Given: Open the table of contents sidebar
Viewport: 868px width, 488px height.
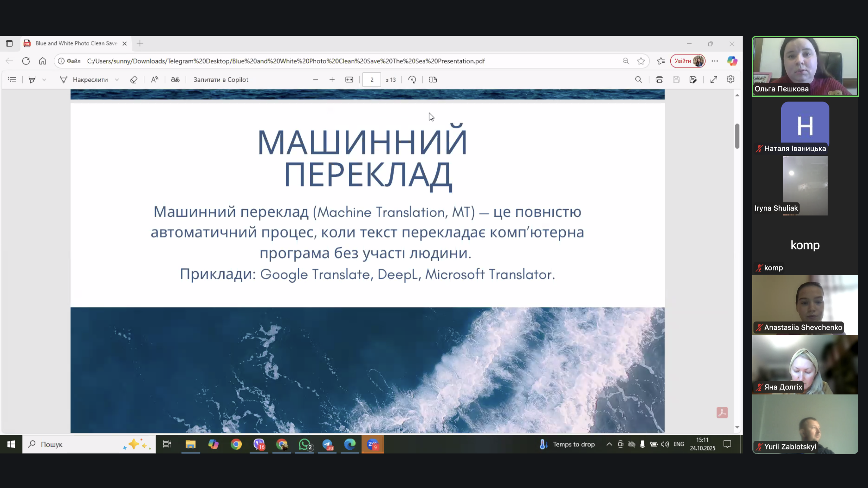Looking at the screenshot, I should [x=12, y=80].
